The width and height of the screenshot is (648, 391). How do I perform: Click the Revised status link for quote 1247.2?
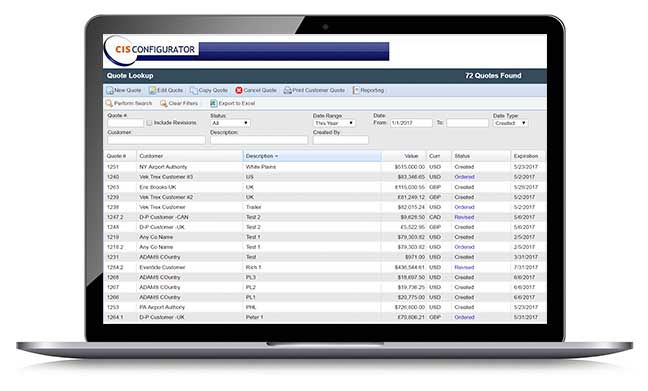pos(464,217)
